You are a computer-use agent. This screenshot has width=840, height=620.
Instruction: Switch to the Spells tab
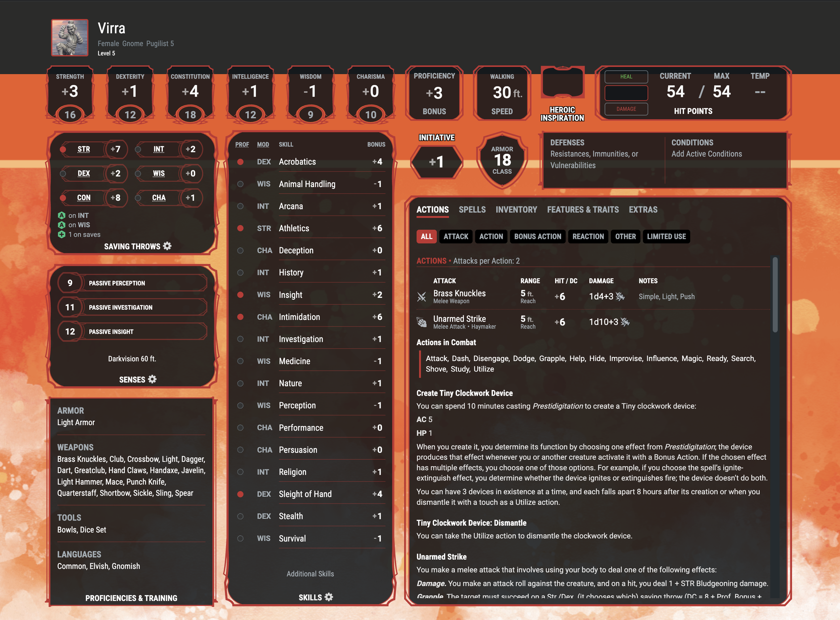click(472, 210)
